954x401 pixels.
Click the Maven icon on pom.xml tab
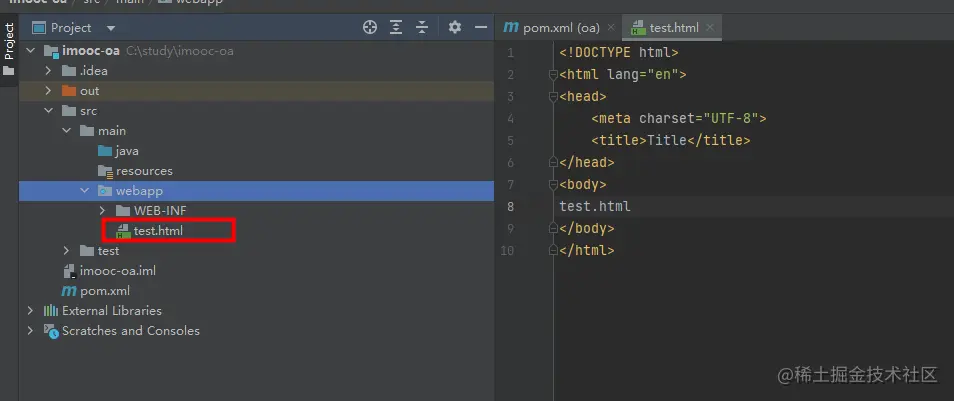tap(511, 28)
